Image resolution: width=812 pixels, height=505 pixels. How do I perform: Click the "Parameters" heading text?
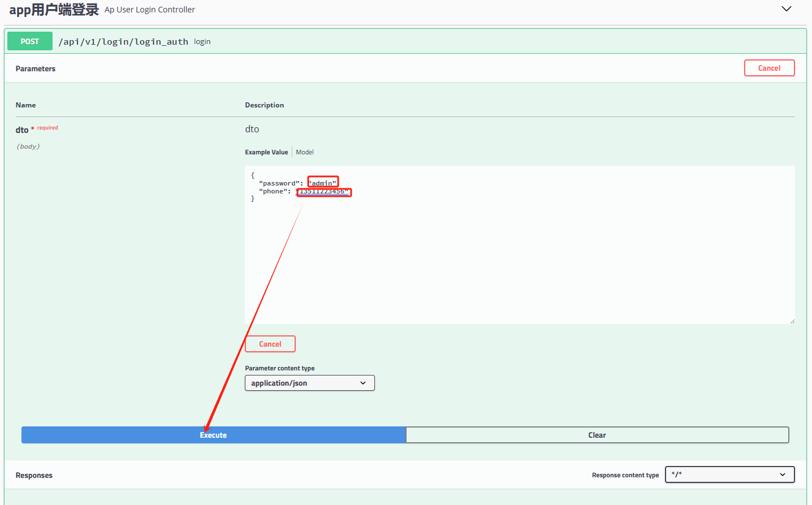coord(36,68)
